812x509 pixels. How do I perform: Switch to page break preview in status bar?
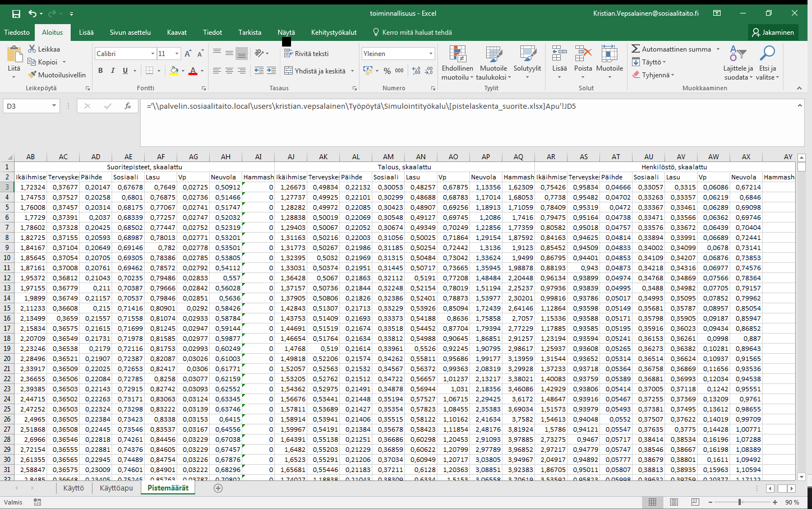click(695, 502)
